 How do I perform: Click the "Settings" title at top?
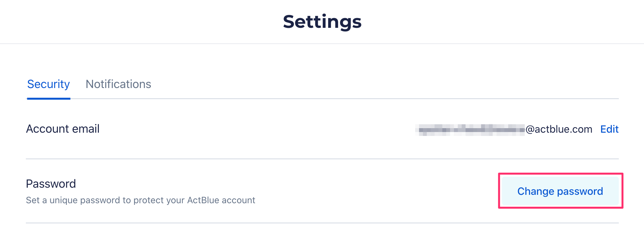pyautogui.click(x=322, y=22)
